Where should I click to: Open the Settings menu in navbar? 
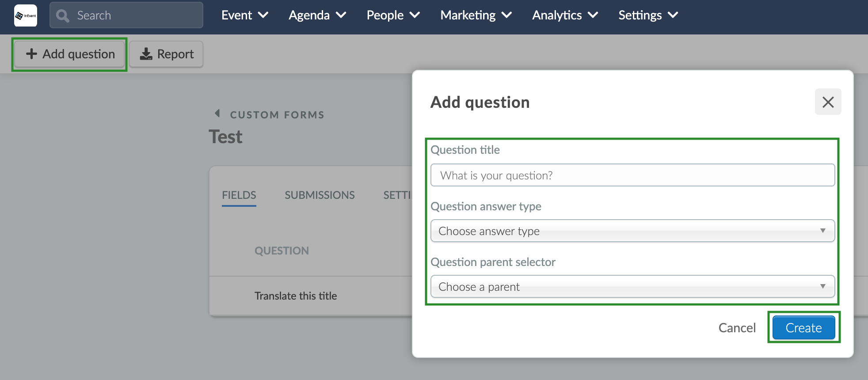tap(648, 15)
